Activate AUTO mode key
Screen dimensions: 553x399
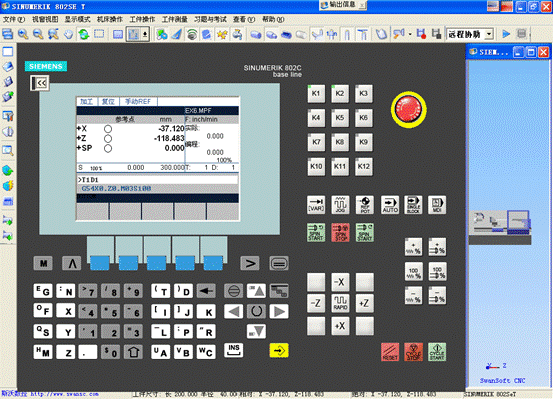[x=390, y=205]
